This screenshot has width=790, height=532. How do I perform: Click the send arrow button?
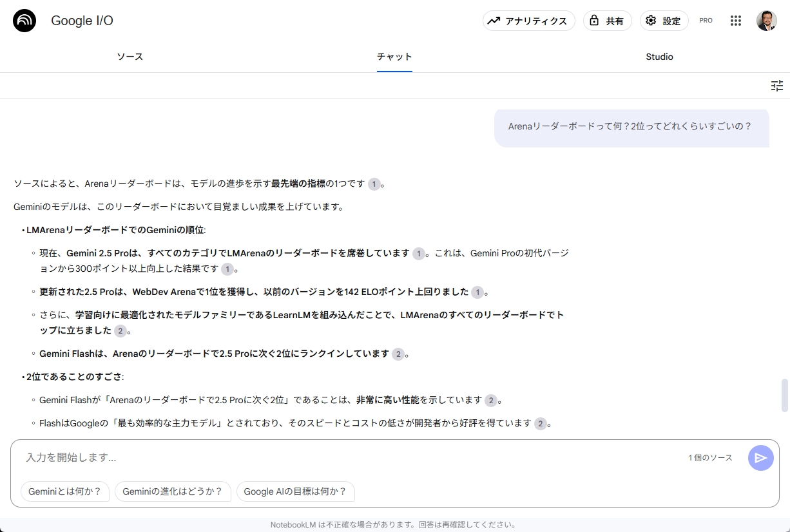[x=760, y=458]
